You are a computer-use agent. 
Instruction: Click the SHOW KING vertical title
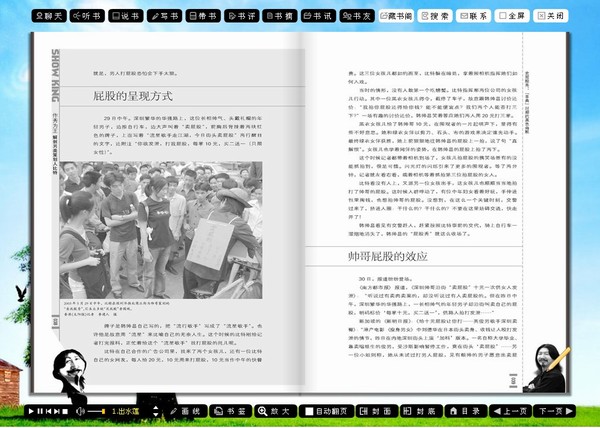(x=55, y=75)
